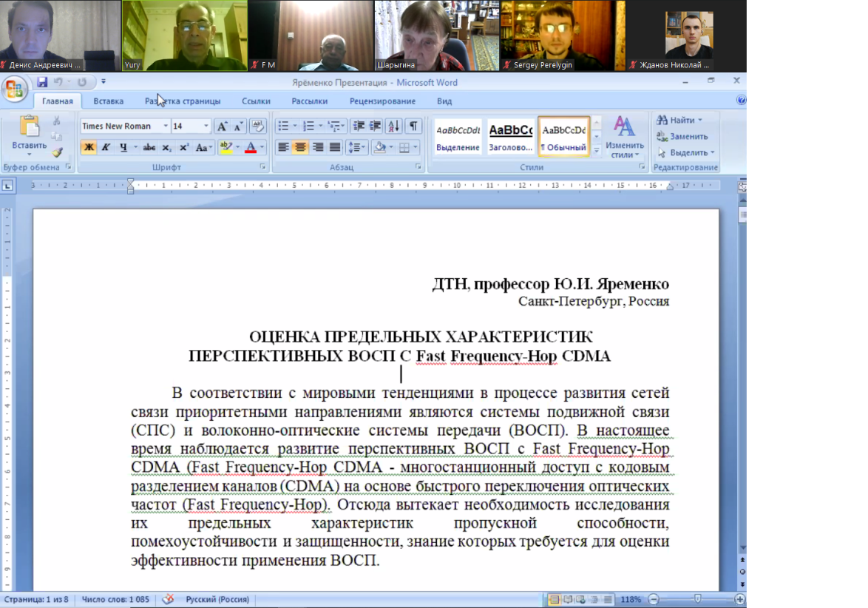Screen dimensions: 868x608
Task: Open the Шрифт dialog launcher
Action: [x=263, y=166]
